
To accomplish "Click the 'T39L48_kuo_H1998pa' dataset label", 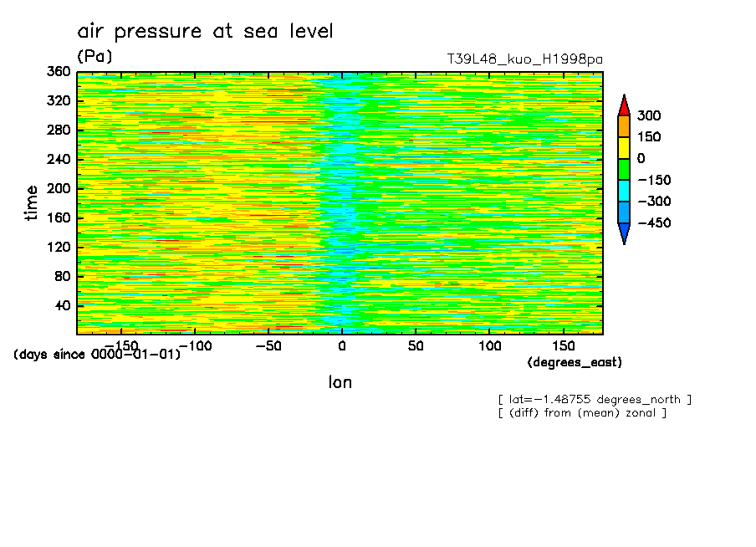I will 524,59.
